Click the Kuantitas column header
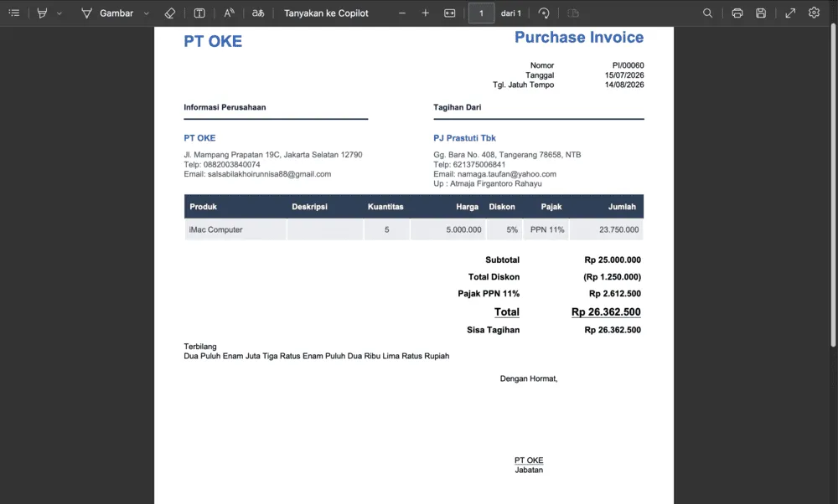Screen dimensions: 838x504 (x=385, y=207)
